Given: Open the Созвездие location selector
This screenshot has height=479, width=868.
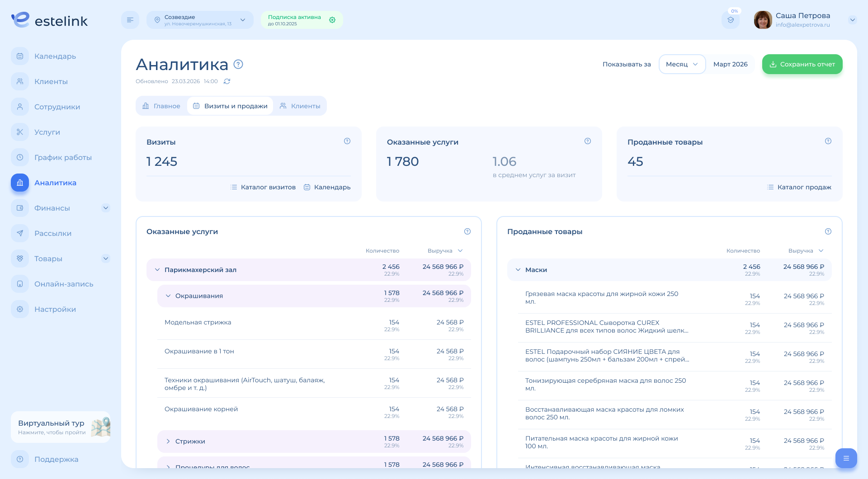Looking at the screenshot, I should pyautogui.click(x=200, y=20).
